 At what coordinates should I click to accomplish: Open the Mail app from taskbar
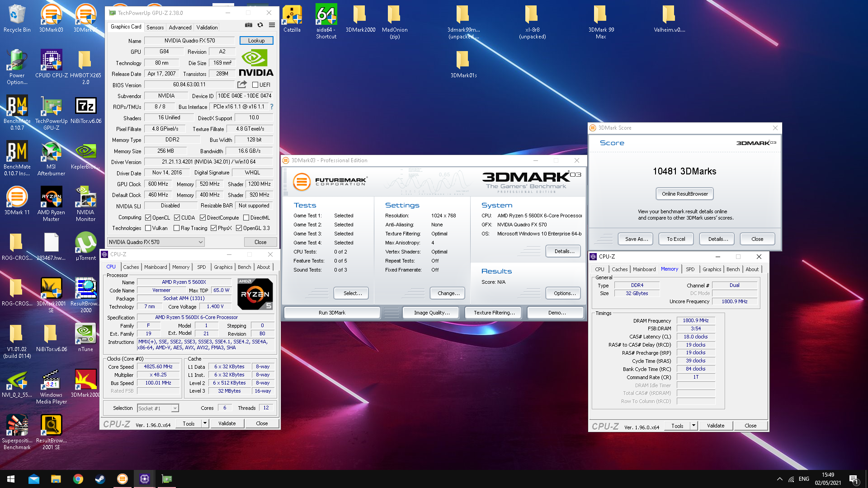tap(33, 479)
